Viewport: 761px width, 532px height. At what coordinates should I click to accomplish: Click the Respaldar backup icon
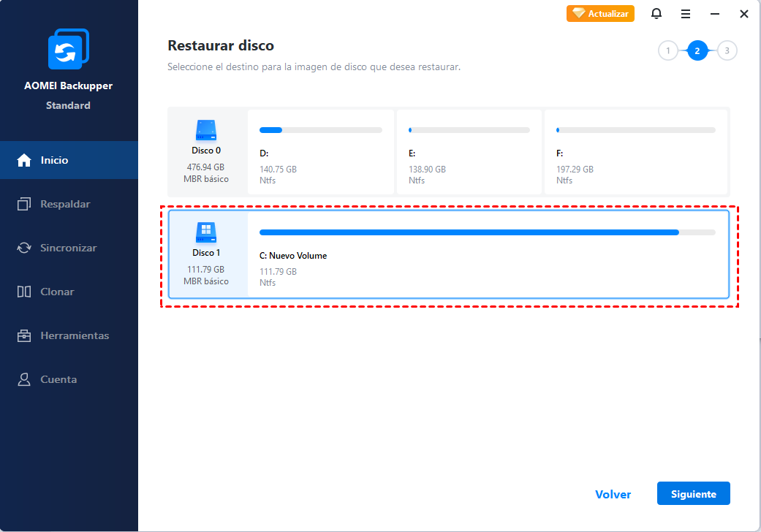pos(24,204)
